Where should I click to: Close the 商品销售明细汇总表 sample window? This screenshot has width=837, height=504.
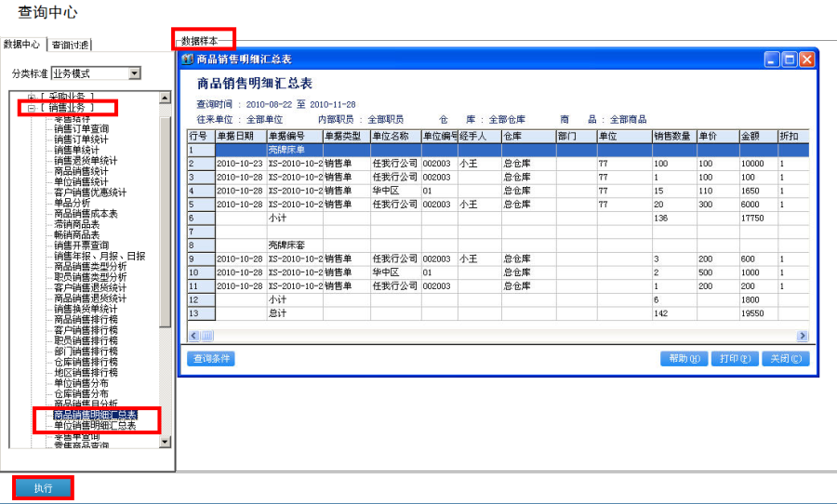tap(806, 60)
